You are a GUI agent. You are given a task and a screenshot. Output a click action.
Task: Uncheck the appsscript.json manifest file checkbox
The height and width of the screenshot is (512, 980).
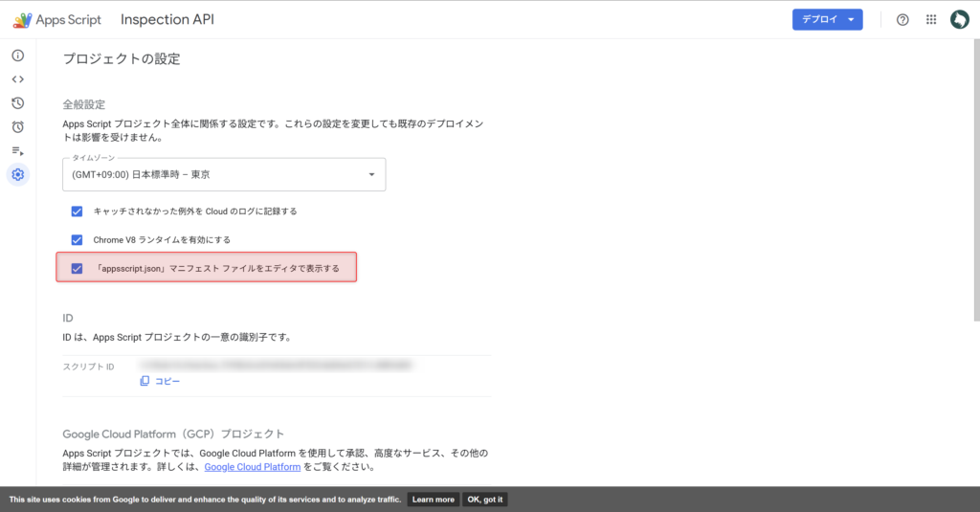coord(77,269)
